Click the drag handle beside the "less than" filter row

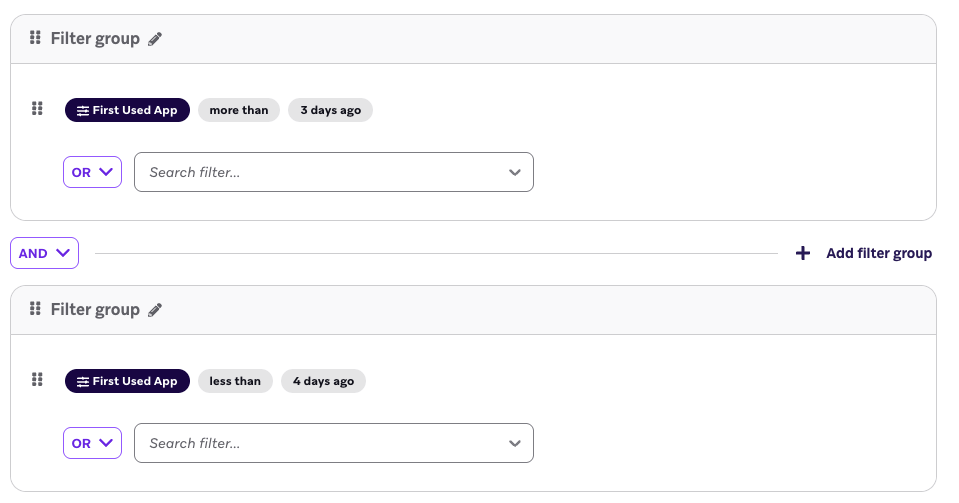(x=37, y=380)
